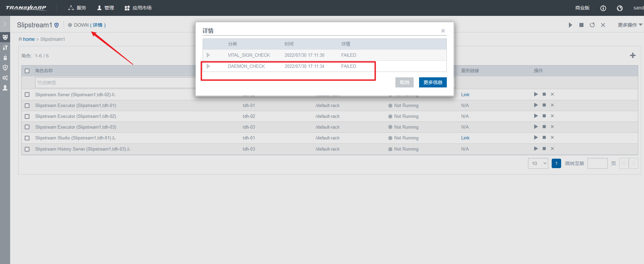Delete Slipstream Executor tdh-03 role
The width and height of the screenshot is (644, 264).
[x=552, y=127]
